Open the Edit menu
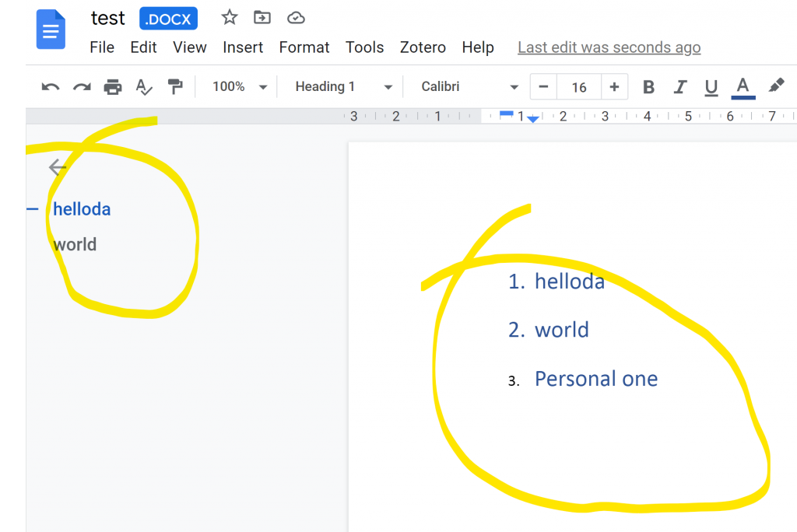797x532 pixels. click(x=143, y=47)
